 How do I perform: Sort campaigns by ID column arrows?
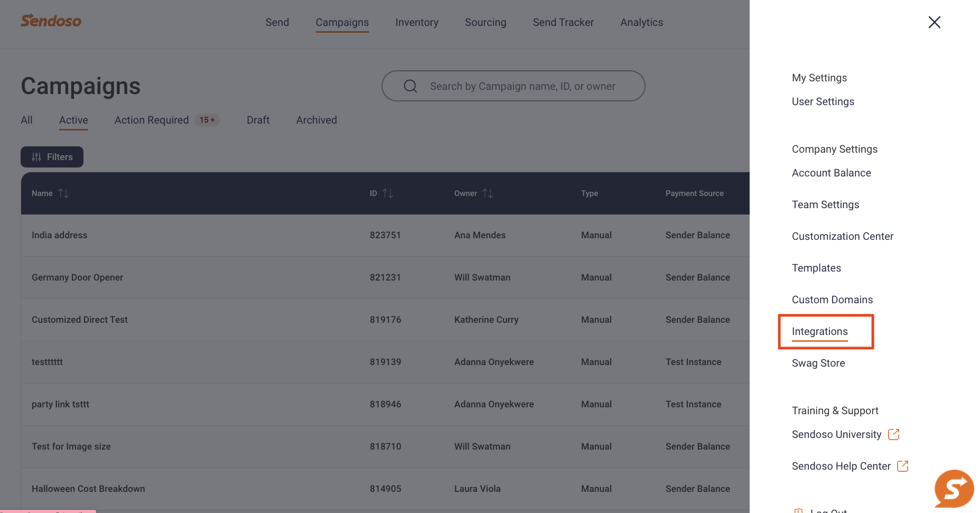(x=388, y=193)
